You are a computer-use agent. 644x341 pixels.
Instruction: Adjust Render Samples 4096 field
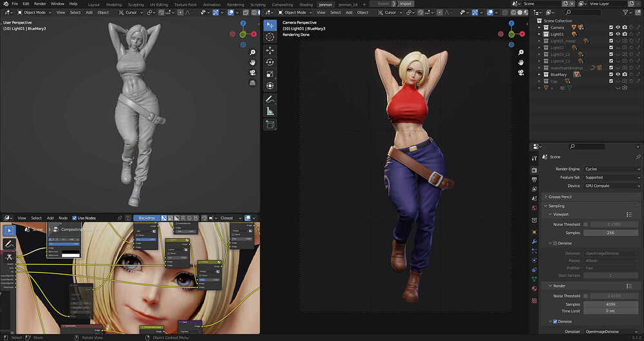point(611,304)
